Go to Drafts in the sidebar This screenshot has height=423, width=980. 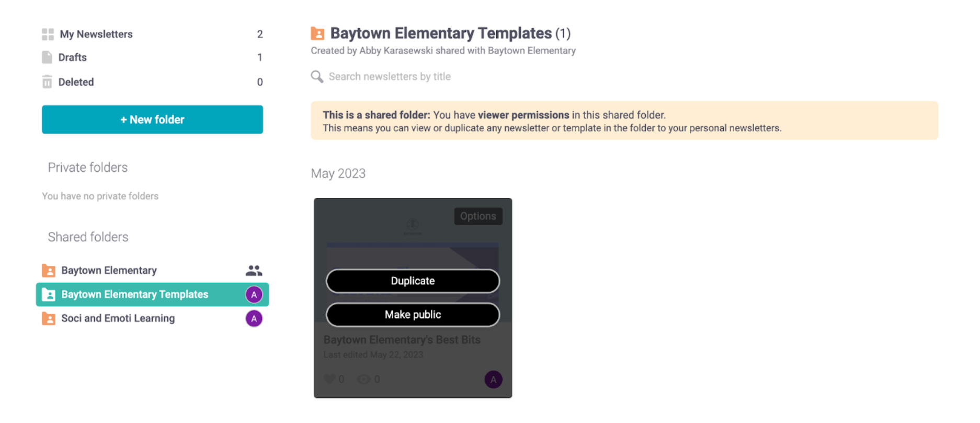(73, 58)
